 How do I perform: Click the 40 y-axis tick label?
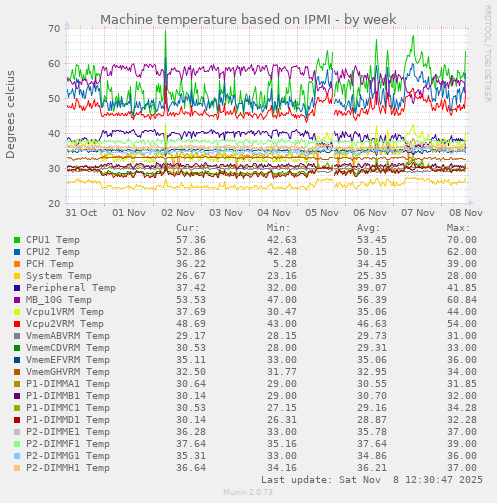pos(54,134)
